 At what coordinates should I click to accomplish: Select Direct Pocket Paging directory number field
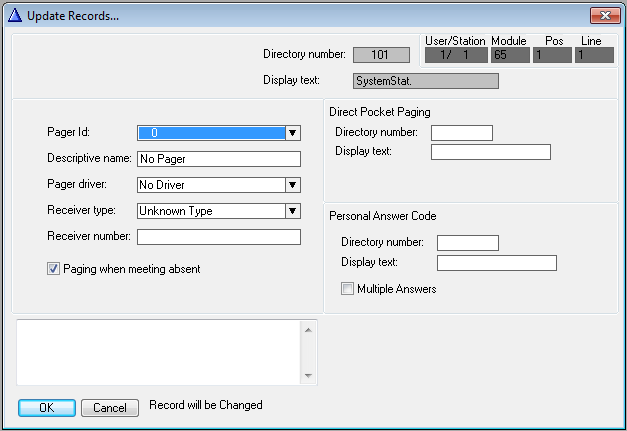coord(461,133)
